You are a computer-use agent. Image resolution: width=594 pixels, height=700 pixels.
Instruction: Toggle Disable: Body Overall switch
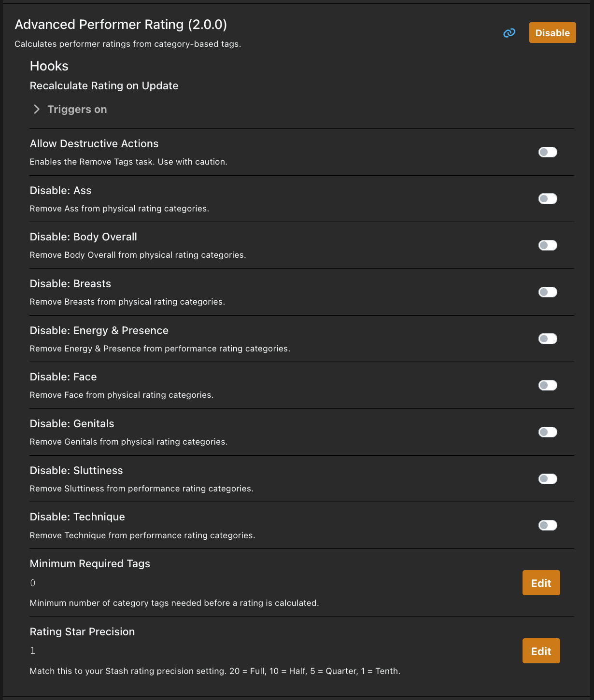click(x=548, y=245)
